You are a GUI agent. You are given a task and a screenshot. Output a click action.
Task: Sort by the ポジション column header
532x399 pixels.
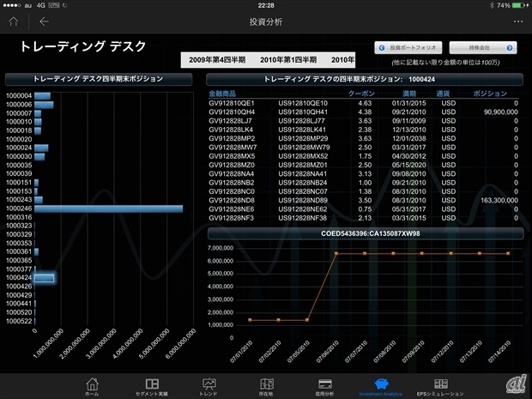pyautogui.click(x=490, y=94)
